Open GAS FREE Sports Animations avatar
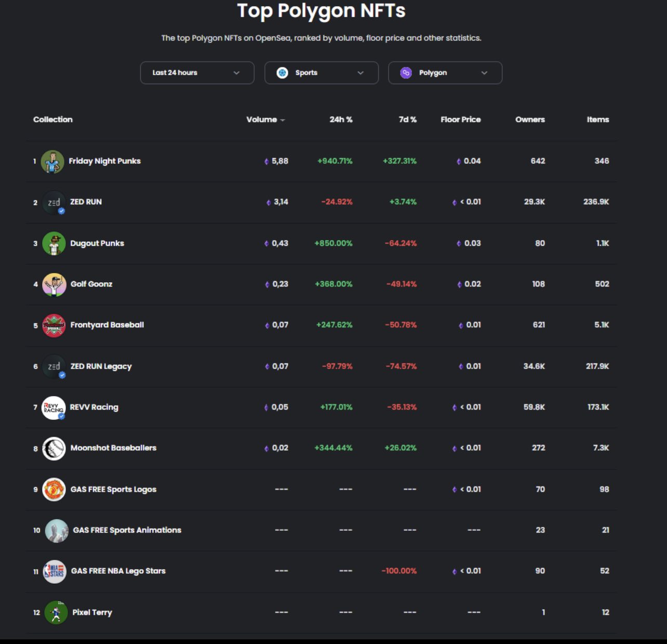The height and width of the screenshot is (644, 667). (x=57, y=531)
